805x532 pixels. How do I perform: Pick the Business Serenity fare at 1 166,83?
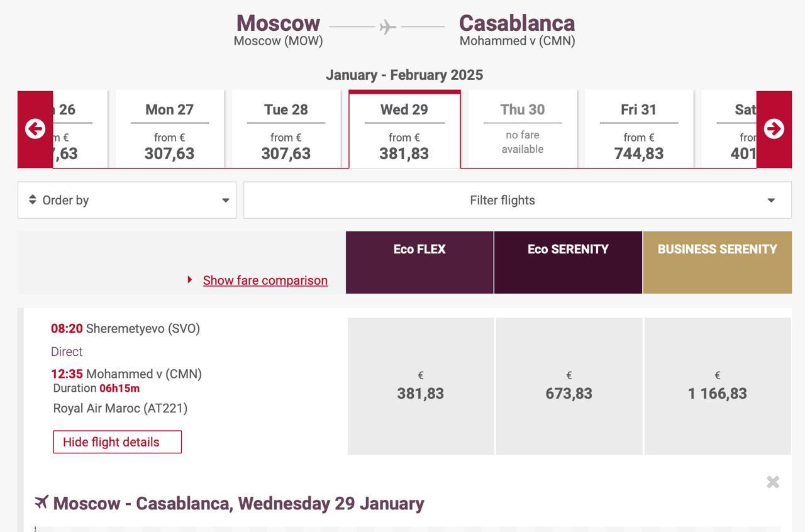[x=717, y=386]
